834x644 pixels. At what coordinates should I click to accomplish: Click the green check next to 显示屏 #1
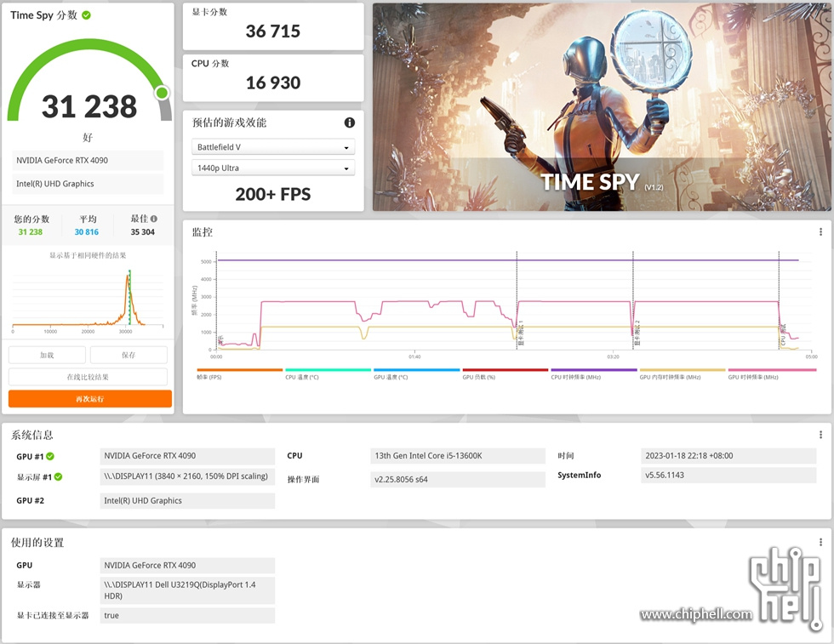(x=59, y=477)
